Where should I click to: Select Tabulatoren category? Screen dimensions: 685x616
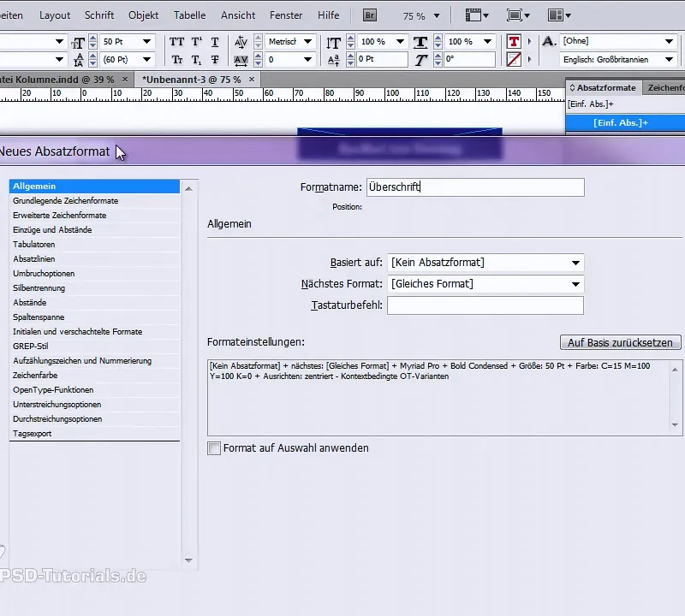pyautogui.click(x=94, y=245)
